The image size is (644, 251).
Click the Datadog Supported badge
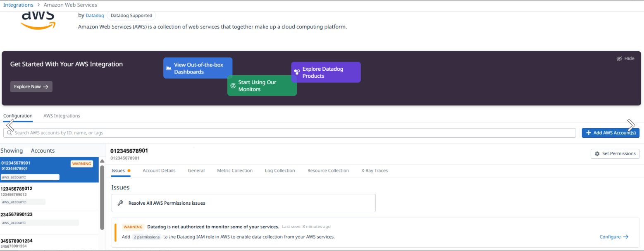(x=131, y=16)
